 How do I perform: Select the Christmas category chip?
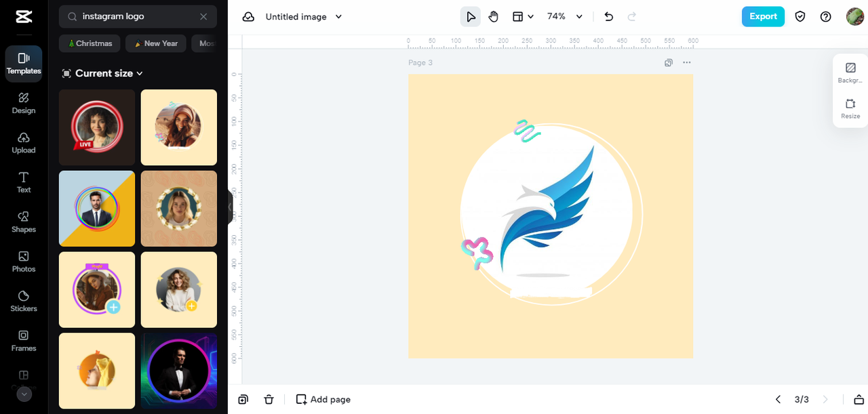pos(90,43)
